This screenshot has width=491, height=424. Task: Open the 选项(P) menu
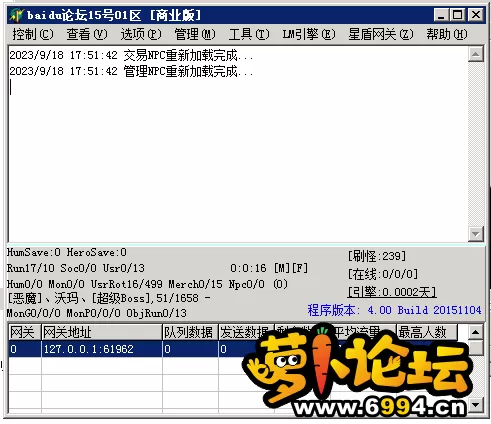[x=141, y=34]
